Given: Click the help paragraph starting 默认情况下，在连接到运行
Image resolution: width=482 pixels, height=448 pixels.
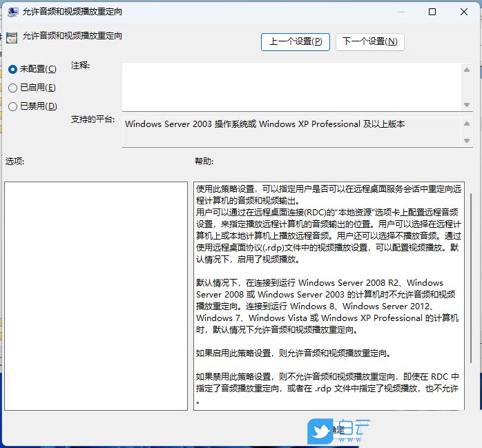Looking at the screenshot, I should click(327, 306).
